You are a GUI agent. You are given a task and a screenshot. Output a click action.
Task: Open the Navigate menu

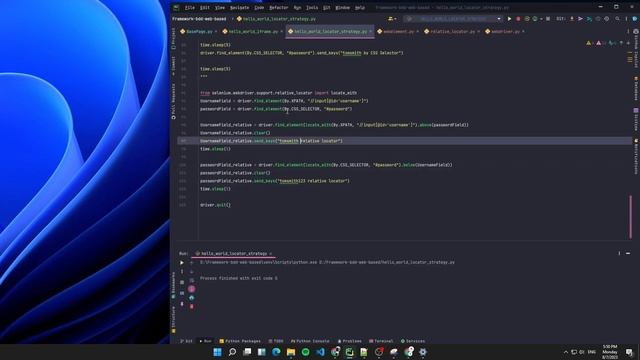click(239, 7)
